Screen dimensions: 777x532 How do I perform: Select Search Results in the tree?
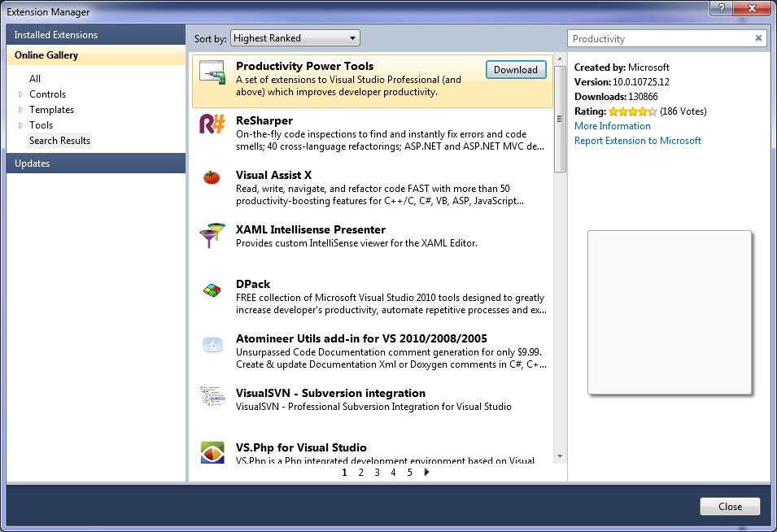[x=59, y=141]
